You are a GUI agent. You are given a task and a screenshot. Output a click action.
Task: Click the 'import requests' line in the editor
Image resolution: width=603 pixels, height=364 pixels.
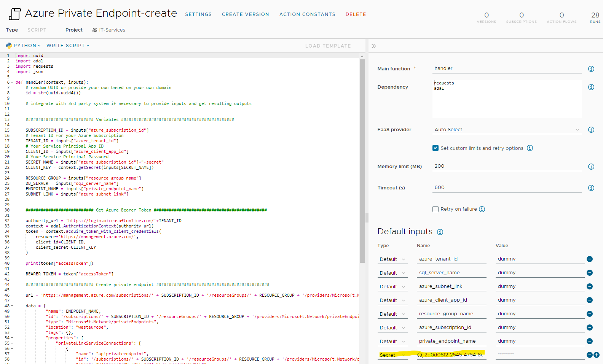[x=34, y=66]
